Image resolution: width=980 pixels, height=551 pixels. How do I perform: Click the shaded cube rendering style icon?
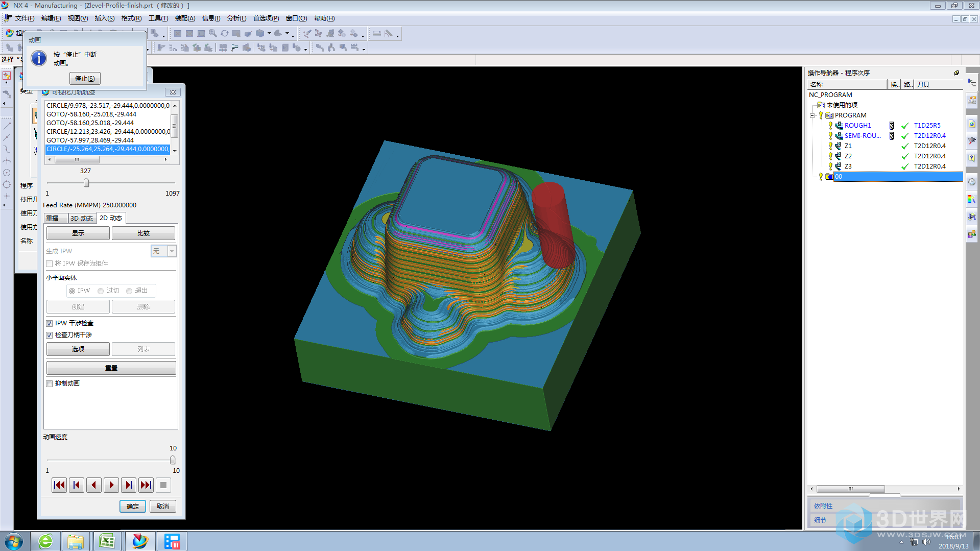[260, 33]
